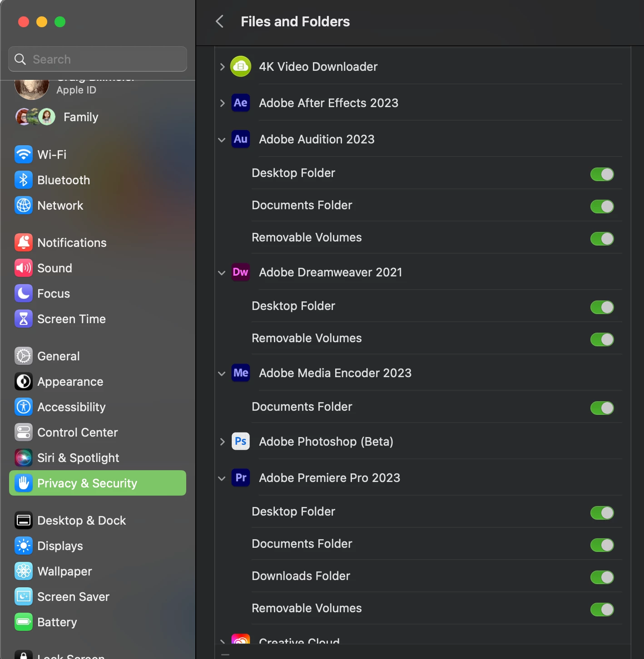Select the Adobe Photoshop (Beta) label
The width and height of the screenshot is (644, 659).
point(326,442)
